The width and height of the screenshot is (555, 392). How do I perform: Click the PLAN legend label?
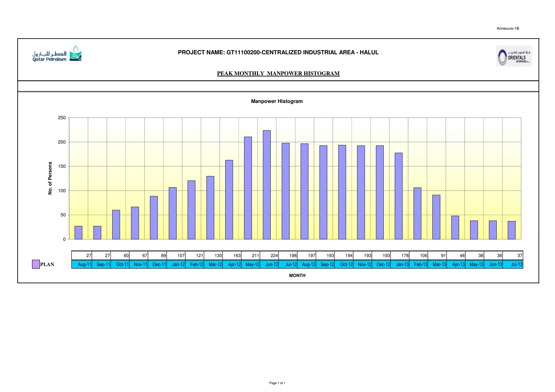47,264
